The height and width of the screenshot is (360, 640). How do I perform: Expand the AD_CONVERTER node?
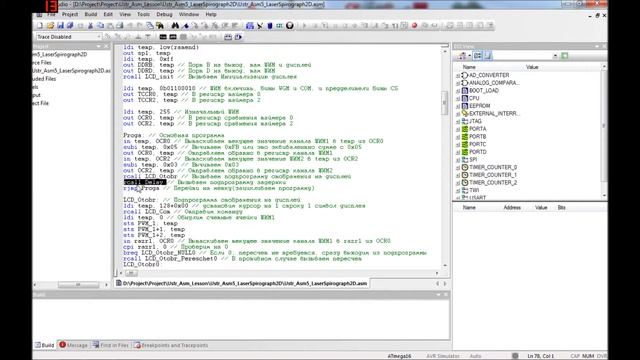point(458,76)
